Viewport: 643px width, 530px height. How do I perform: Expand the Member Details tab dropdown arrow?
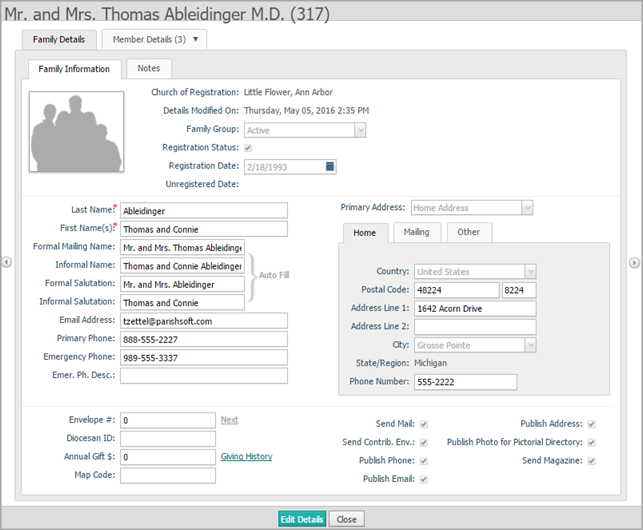point(195,40)
